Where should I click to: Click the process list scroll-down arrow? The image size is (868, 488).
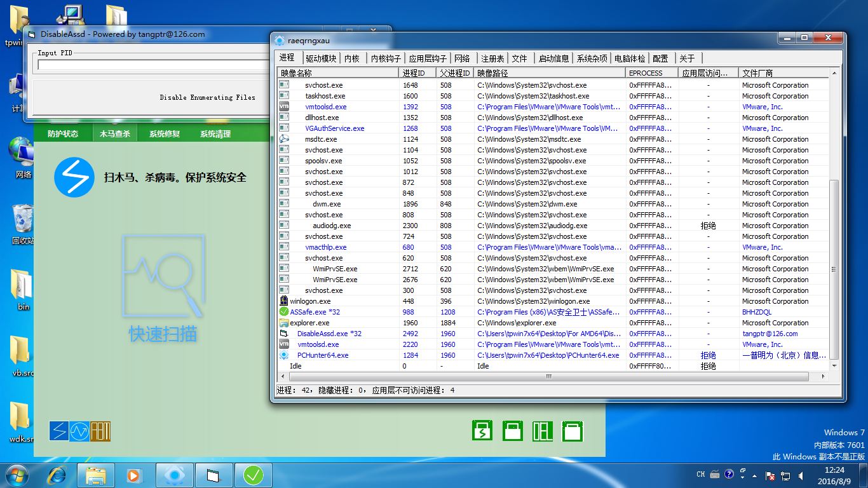pyautogui.click(x=835, y=366)
